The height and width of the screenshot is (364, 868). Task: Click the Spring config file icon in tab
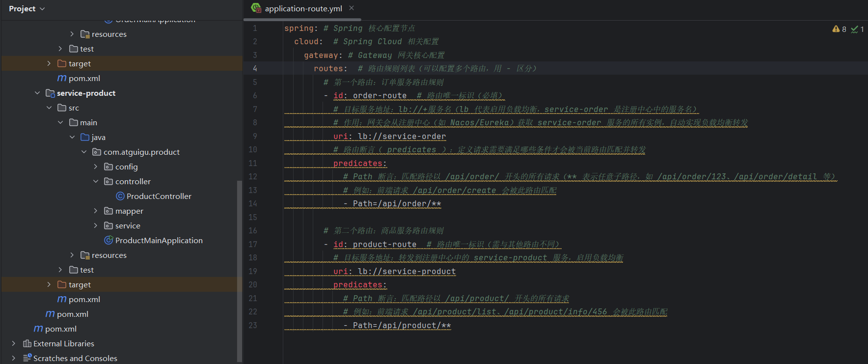[256, 8]
